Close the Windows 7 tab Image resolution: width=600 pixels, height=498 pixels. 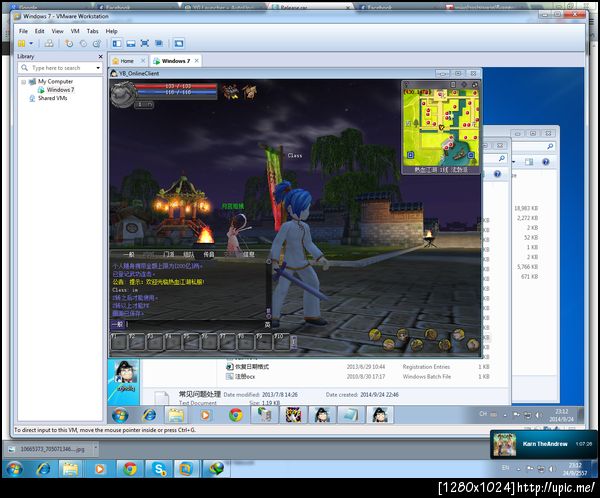click(196, 60)
